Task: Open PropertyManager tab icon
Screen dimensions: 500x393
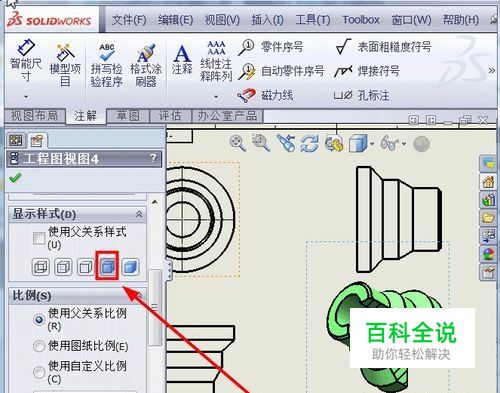Action: pos(37,140)
